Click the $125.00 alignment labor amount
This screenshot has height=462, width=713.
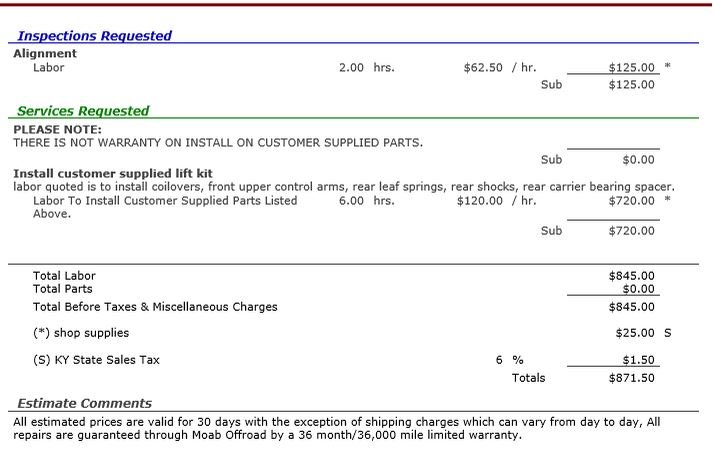(x=632, y=68)
